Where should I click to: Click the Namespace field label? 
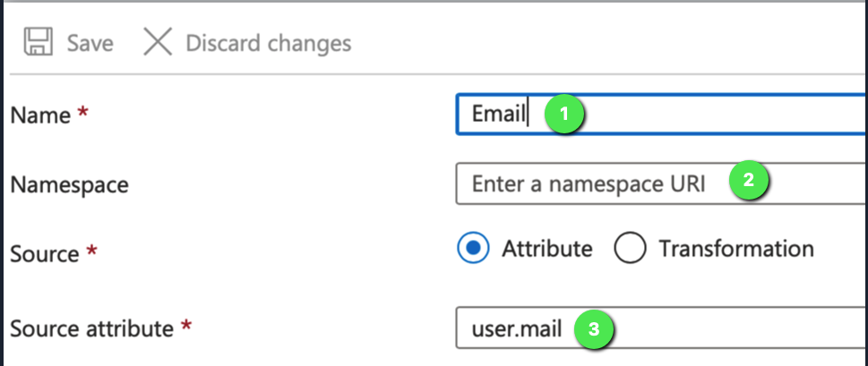70,184
